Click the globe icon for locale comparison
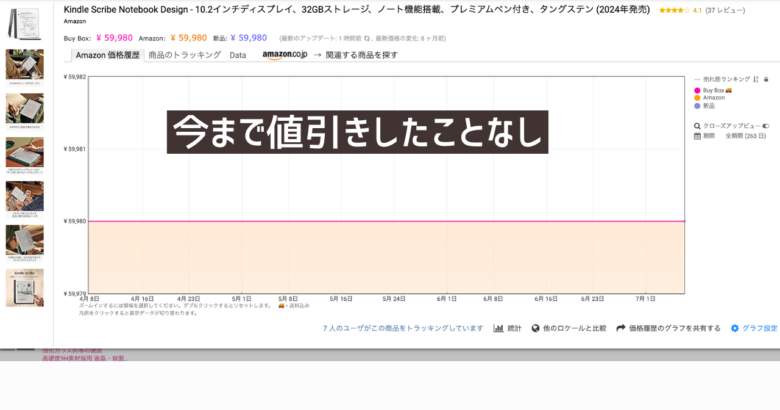780x410 pixels. [535, 328]
